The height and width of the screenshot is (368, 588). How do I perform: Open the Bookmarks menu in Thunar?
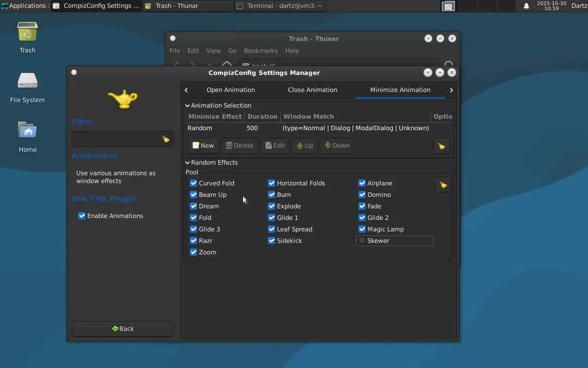point(260,51)
